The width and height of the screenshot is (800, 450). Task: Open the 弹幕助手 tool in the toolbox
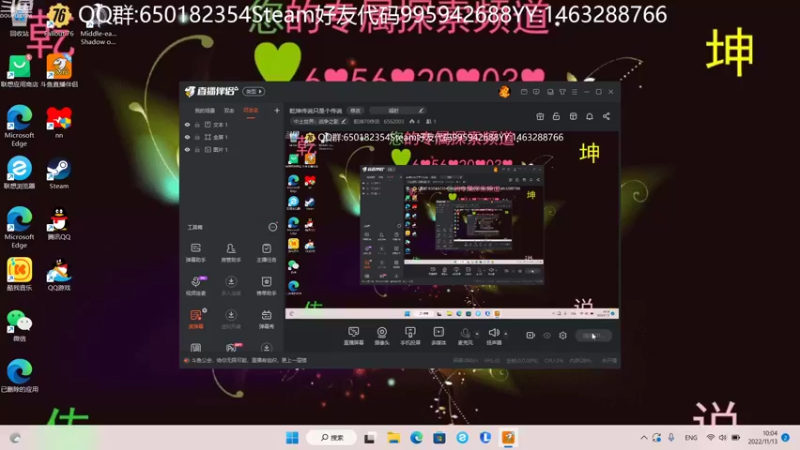[195, 253]
